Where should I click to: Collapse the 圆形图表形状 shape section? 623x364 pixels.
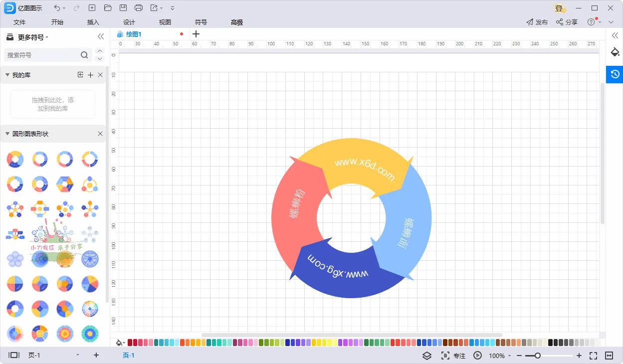pyautogui.click(x=7, y=134)
